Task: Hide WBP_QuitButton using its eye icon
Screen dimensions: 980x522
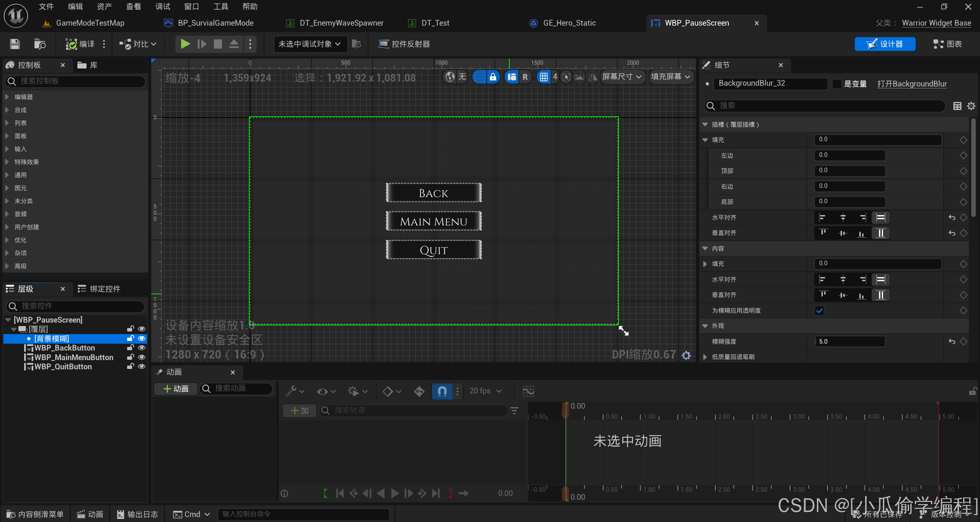Action: (142, 367)
